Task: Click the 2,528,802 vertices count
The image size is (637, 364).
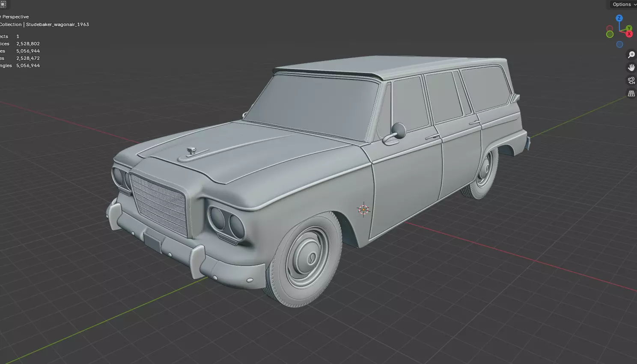Action: point(28,44)
